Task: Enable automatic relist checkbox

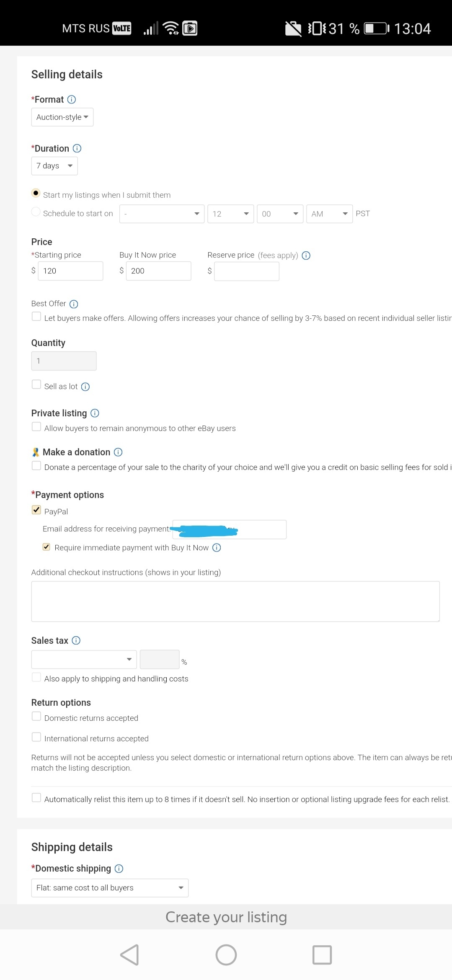Action: [x=36, y=798]
